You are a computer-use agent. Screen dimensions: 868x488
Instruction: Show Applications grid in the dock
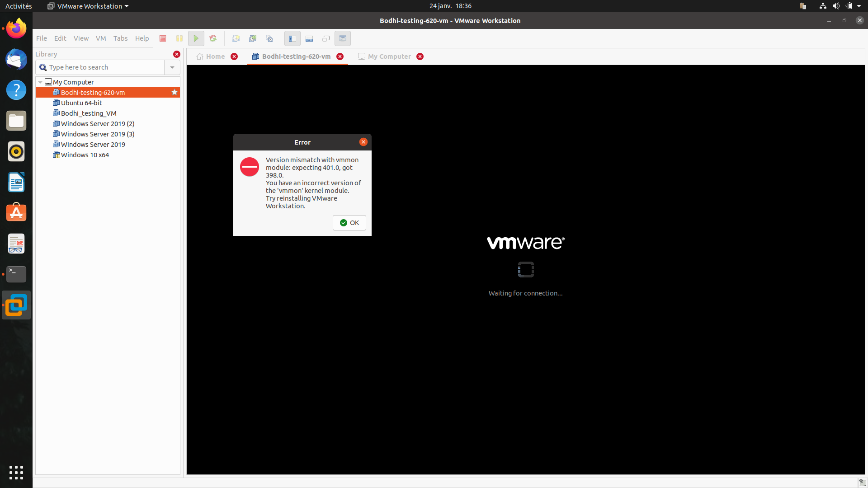pos(16,472)
